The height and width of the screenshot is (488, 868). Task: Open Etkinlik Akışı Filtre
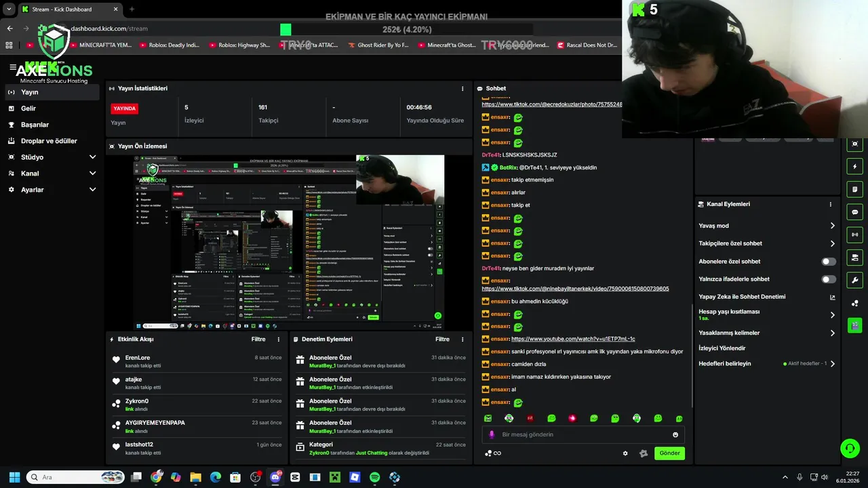(258, 339)
